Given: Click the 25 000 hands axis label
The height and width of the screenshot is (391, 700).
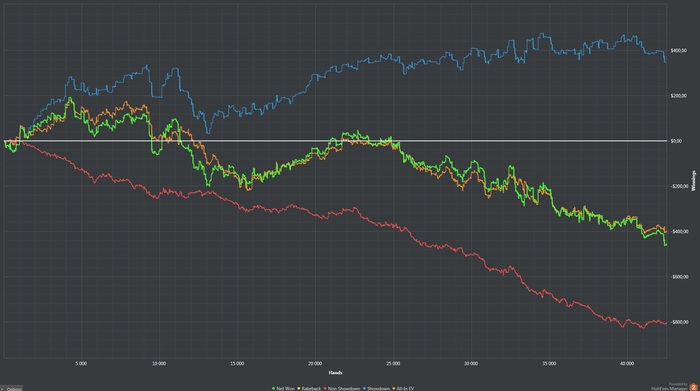Looking at the screenshot, I should [x=393, y=364].
